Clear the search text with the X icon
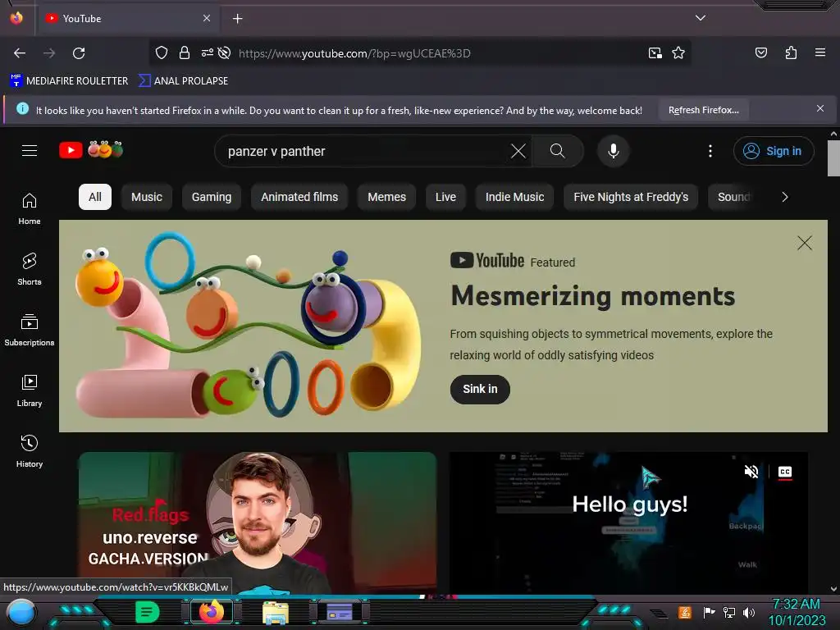 (x=518, y=151)
